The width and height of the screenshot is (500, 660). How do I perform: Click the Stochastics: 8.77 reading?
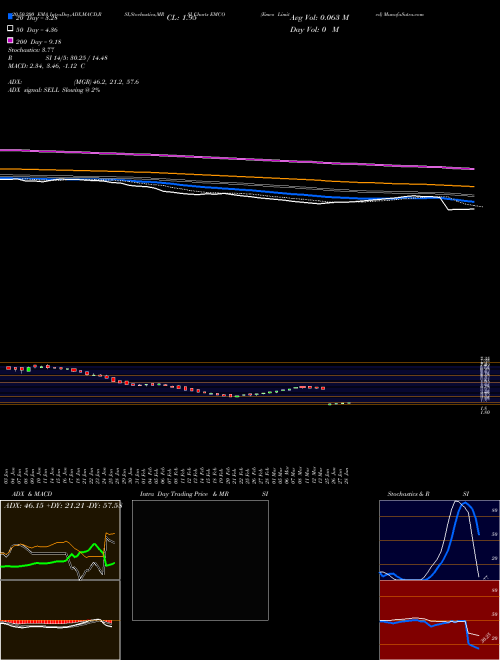[31, 50]
